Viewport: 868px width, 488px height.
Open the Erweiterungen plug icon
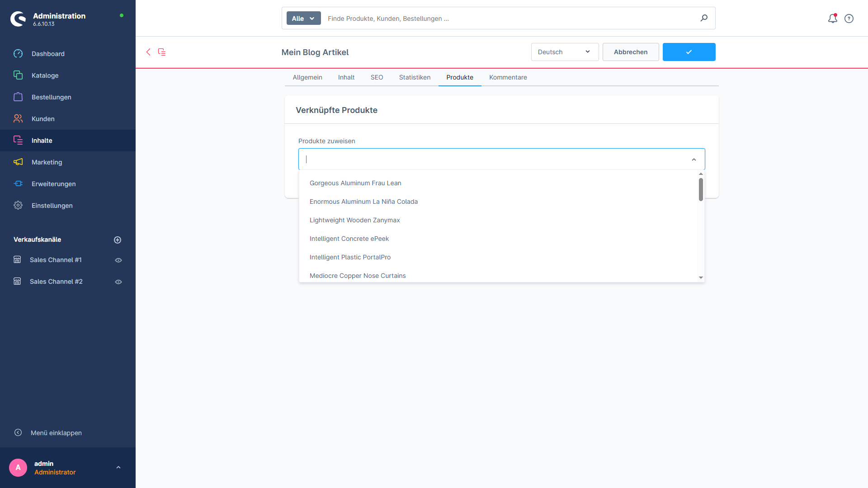pyautogui.click(x=18, y=184)
